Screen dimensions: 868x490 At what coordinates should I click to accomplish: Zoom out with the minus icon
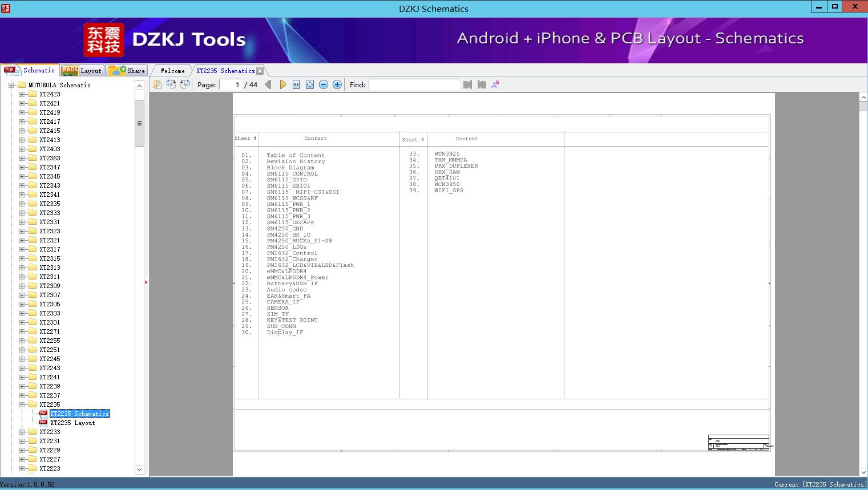(324, 84)
